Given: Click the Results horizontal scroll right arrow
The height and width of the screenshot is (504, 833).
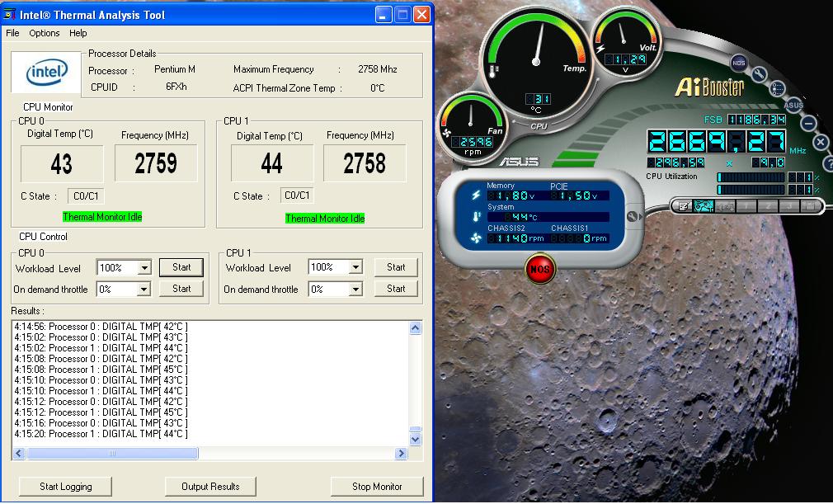Looking at the screenshot, I should pos(401,454).
